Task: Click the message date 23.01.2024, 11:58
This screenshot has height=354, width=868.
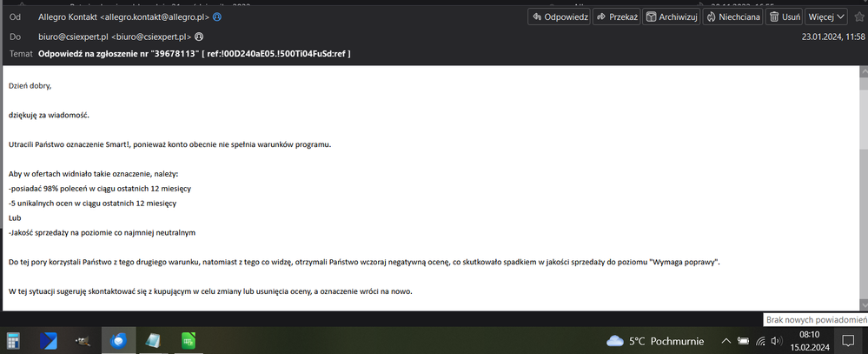Action: point(833,37)
